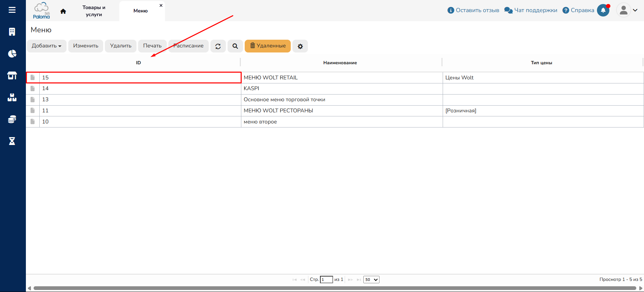Open the pie chart reports icon
This screenshot has height=292, width=644.
pyautogui.click(x=12, y=54)
